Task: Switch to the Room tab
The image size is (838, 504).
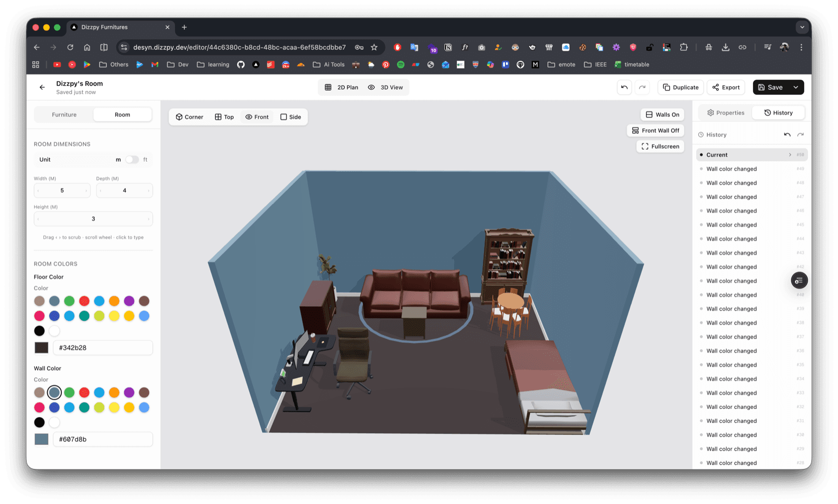Action: [x=123, y=115]
